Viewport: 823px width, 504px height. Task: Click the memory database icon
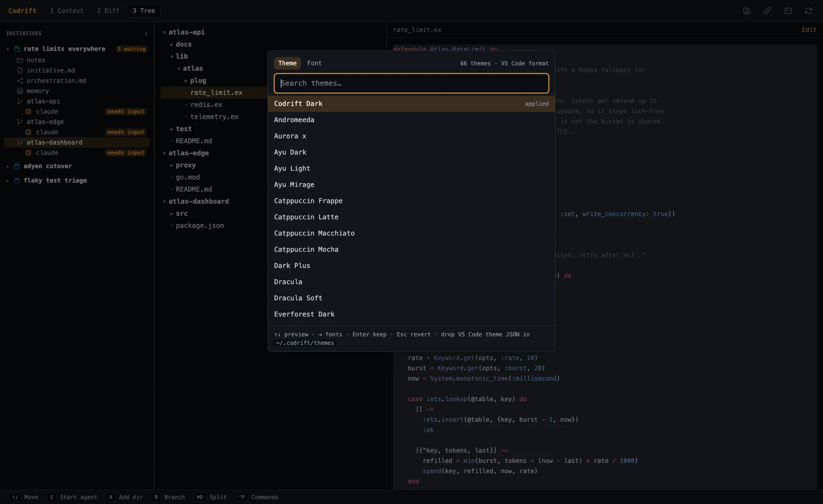pyautogui.click(x=20, y=91)
